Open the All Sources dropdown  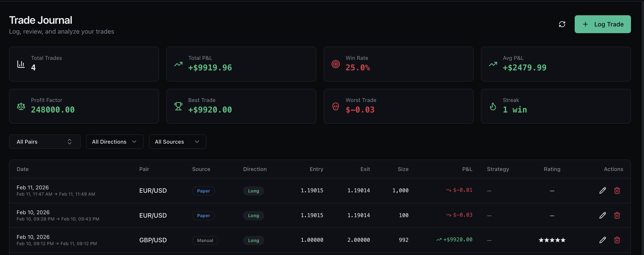point(177,142)
